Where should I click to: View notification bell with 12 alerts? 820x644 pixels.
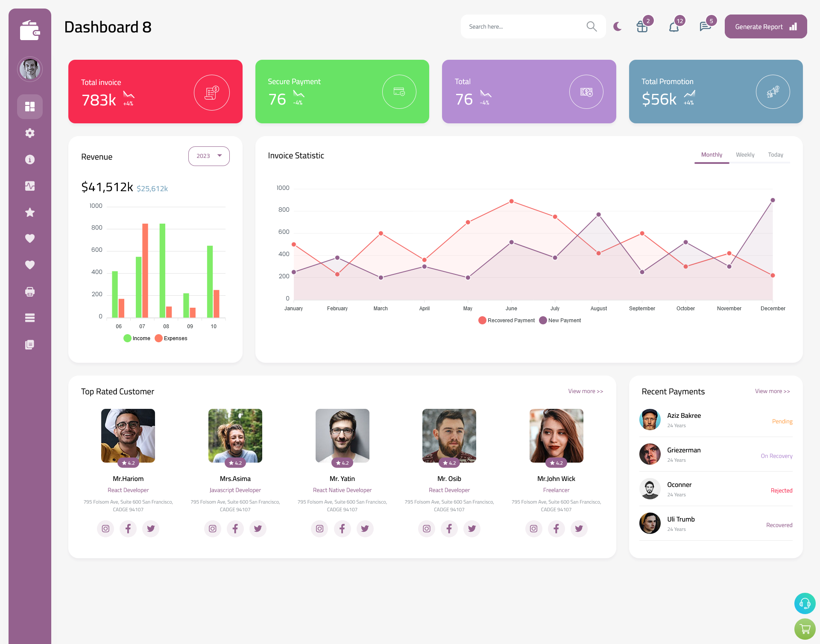point(674,26)
